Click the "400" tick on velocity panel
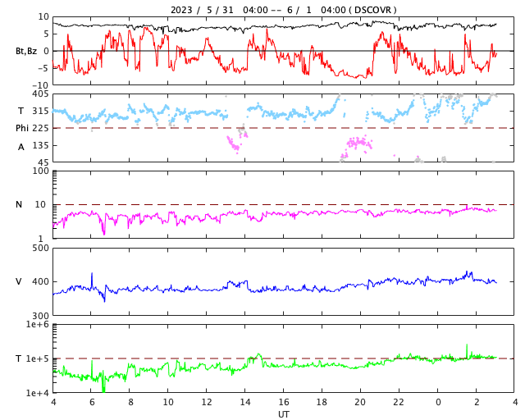This screenshot has width=525, height=420. 40,281
